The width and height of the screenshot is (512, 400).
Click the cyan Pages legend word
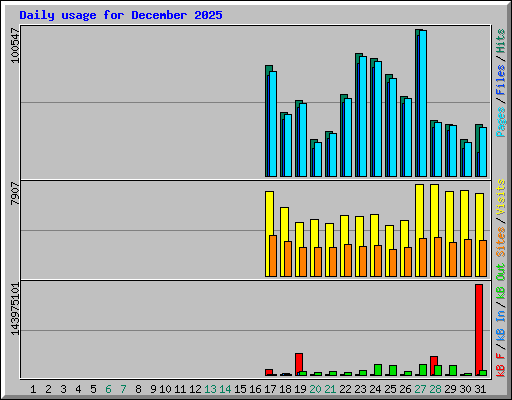point(501,122)
